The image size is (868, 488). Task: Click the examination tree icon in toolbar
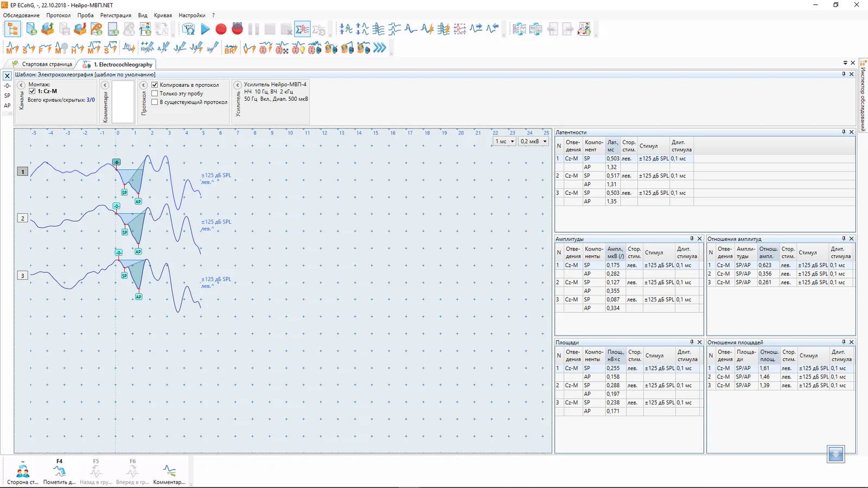click(12, 29)
